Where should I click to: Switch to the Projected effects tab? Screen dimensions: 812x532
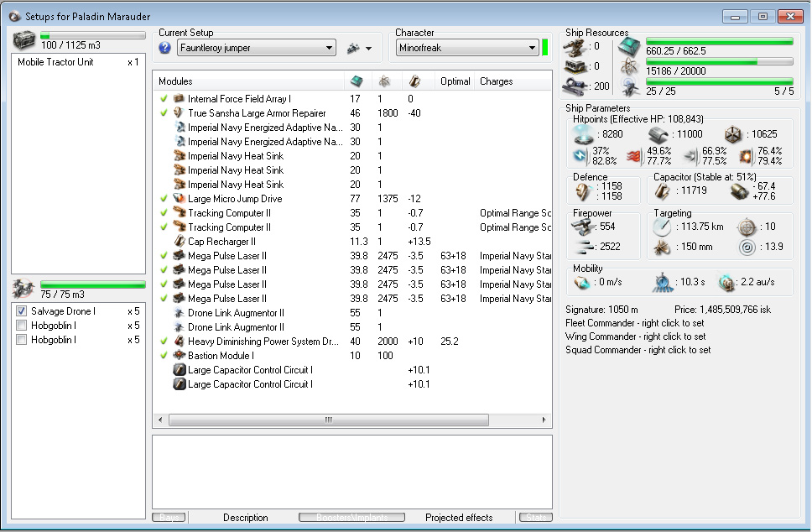(459, 518)
